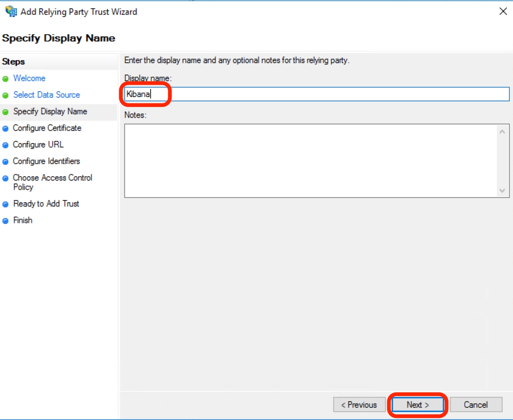
Task: Click the Notes scrollbar up arrow
Action: click(502, 132)
